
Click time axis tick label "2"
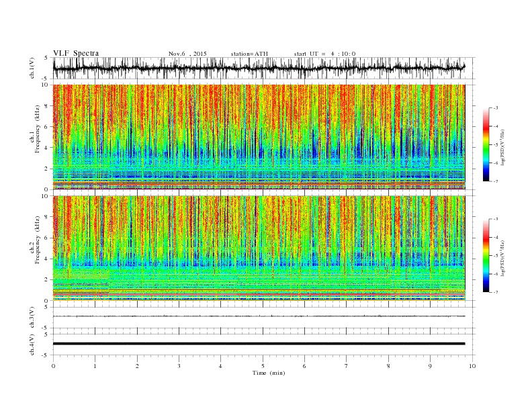[137, 366]
